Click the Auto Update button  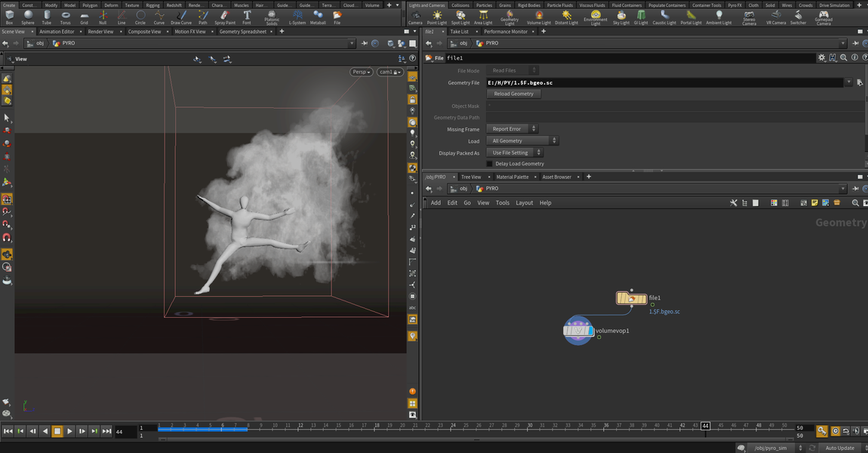839,448
